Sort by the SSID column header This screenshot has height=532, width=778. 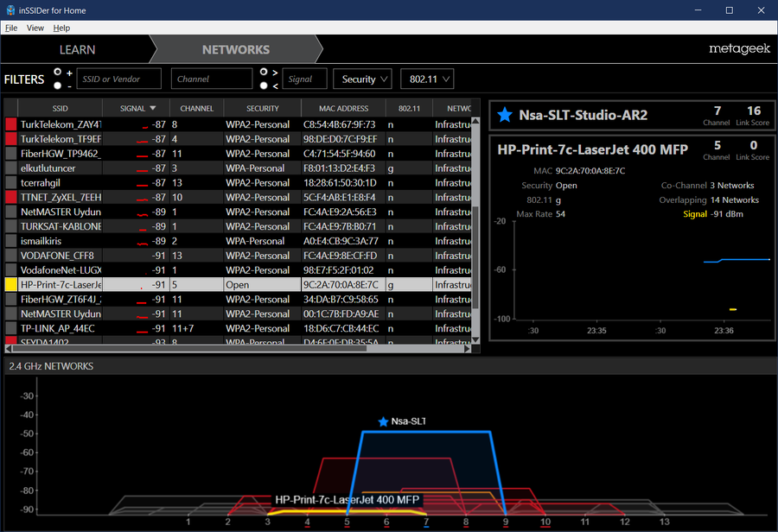60,108
